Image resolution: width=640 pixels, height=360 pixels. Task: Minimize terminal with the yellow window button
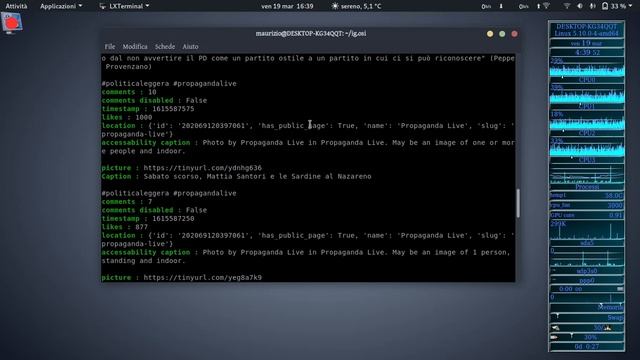(x=490, y=34)
